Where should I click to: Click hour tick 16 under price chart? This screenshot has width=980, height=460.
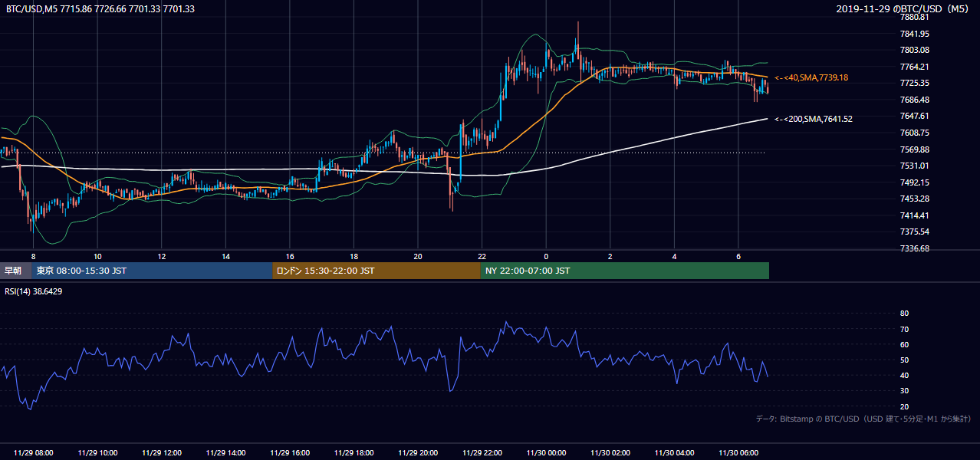[290, 256]
